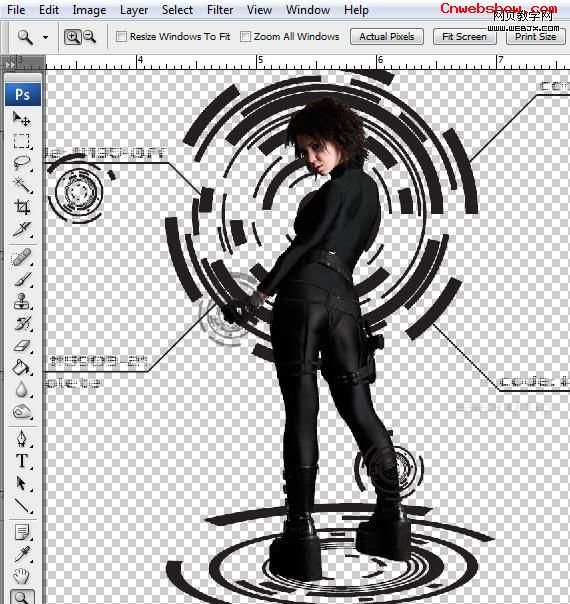Choose Zoom In mode in options bar
This screenshot has height=604, width=570.
click(x=72, y=37)
